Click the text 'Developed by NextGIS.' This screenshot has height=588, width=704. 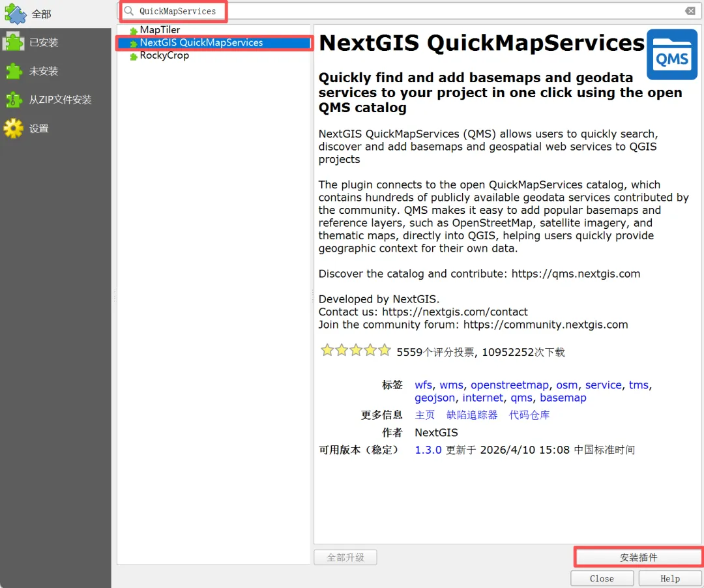pos(379,299)
